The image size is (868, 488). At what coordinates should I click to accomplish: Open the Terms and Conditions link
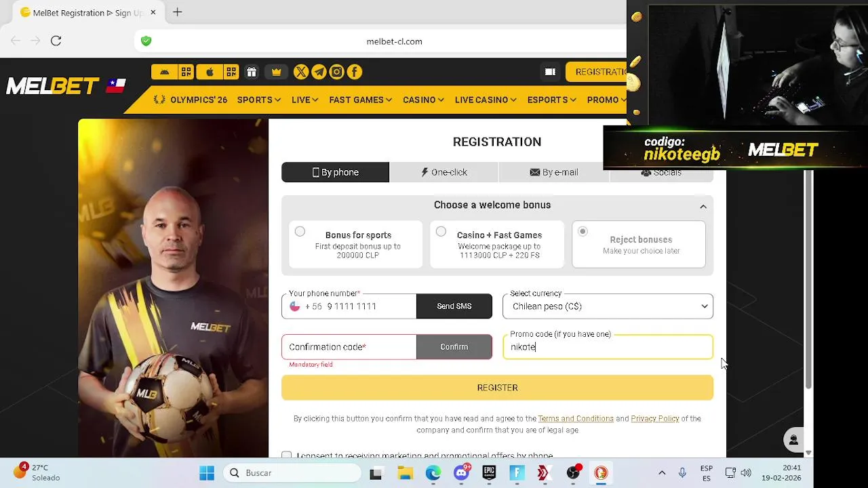(576, 419)
